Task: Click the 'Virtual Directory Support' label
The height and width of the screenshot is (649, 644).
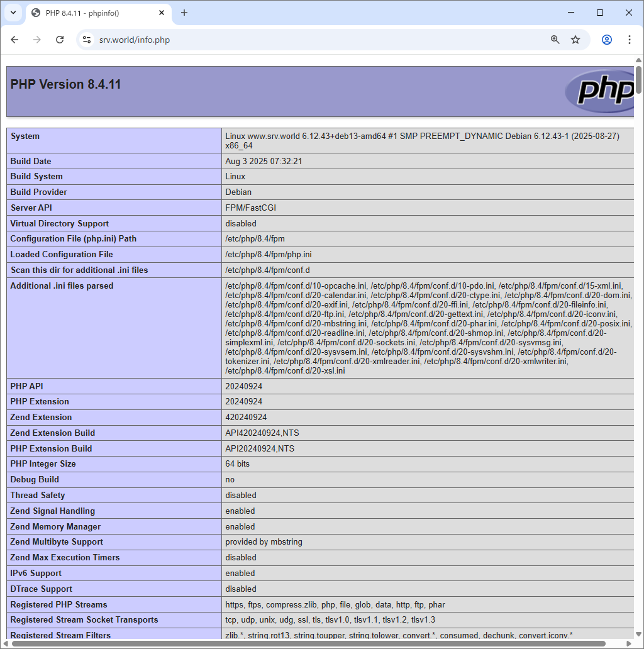Action: (x=60, y=223)
